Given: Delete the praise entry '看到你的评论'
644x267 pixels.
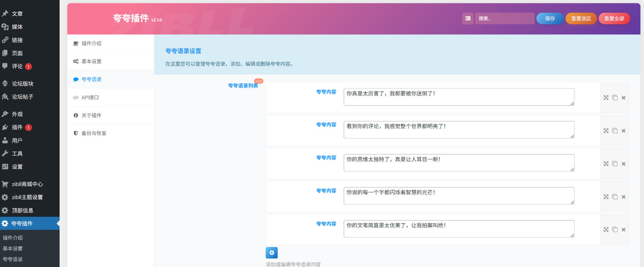Looking at the screenshot, I should [x=624, y=131].
